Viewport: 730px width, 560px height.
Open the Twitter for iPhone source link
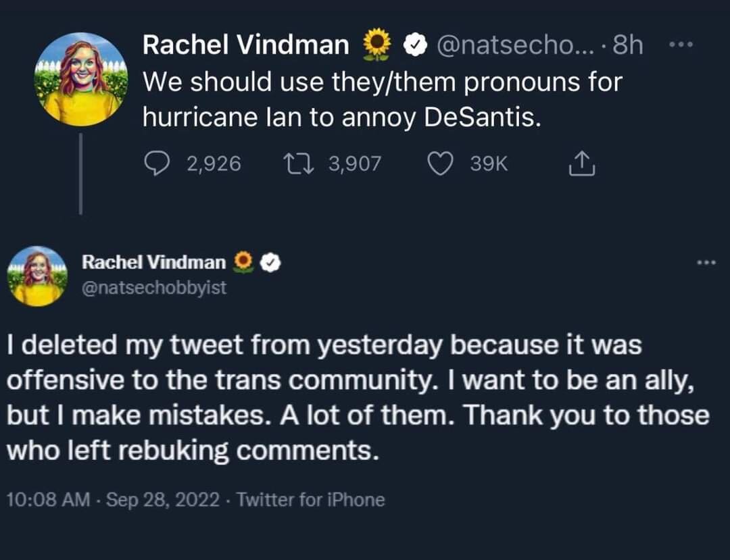pyautogui.click(x=312, y=500)
